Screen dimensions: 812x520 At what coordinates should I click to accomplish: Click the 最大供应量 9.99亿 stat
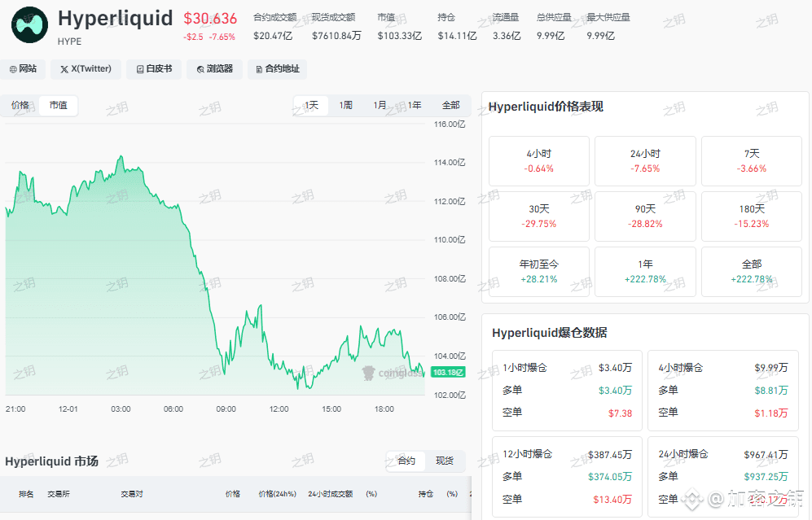(608, 26)
